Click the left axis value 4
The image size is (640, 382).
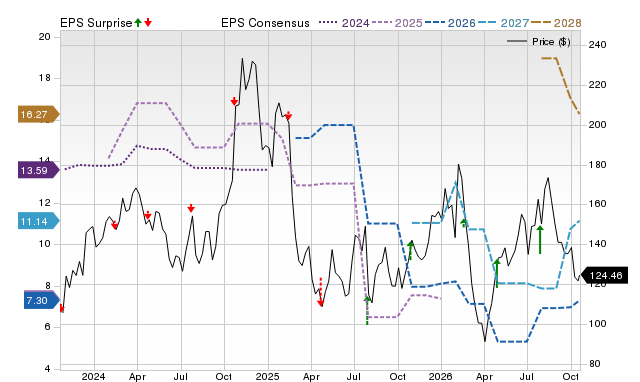tap(47, 369)
